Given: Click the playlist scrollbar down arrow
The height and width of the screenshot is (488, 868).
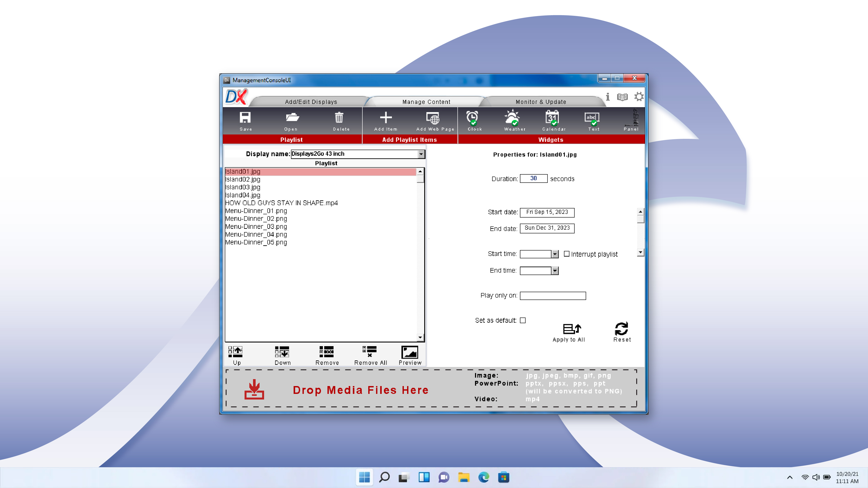Looking at the screenshot, I should [x=420, y=337].
